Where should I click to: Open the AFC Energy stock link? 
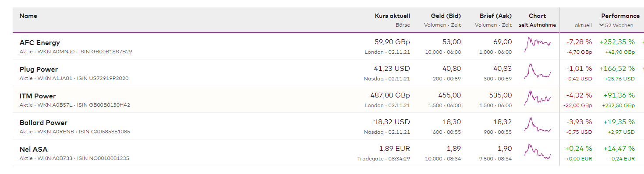tap(40, 43)
